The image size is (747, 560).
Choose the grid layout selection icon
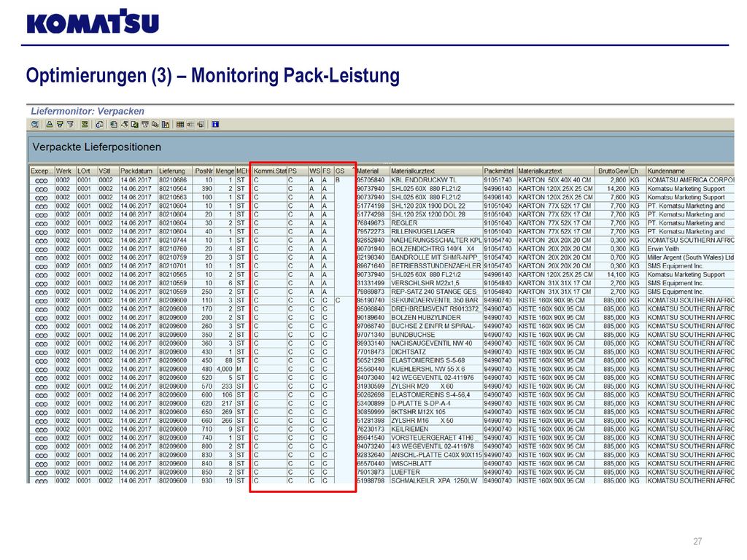pos(180,125)
